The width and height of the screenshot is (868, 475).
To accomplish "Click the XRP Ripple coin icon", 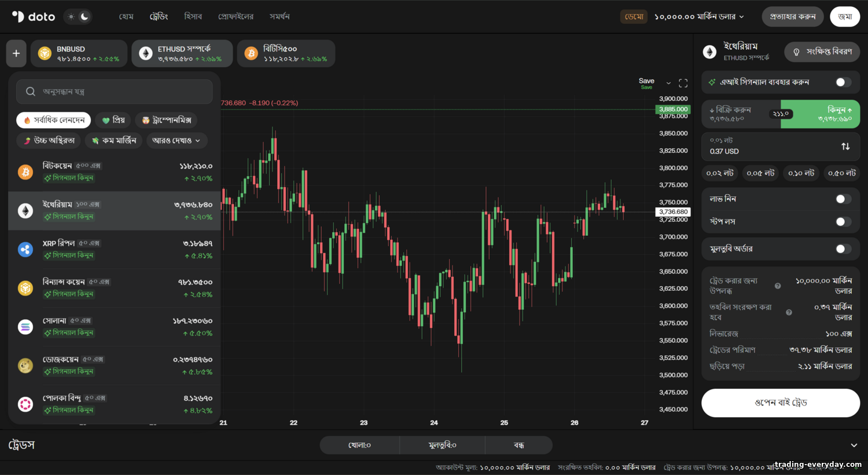I will pos(25,249).
